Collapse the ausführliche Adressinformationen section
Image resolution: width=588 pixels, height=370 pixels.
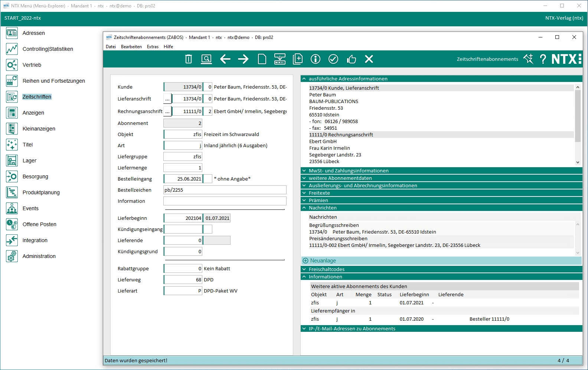tap(347, 79)
